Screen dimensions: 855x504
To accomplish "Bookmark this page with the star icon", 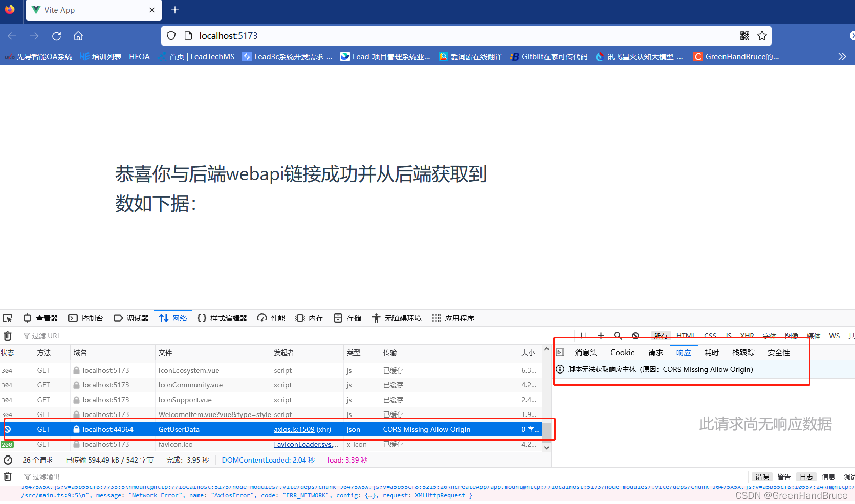I will pyautogui.click(x=762, y=36).
